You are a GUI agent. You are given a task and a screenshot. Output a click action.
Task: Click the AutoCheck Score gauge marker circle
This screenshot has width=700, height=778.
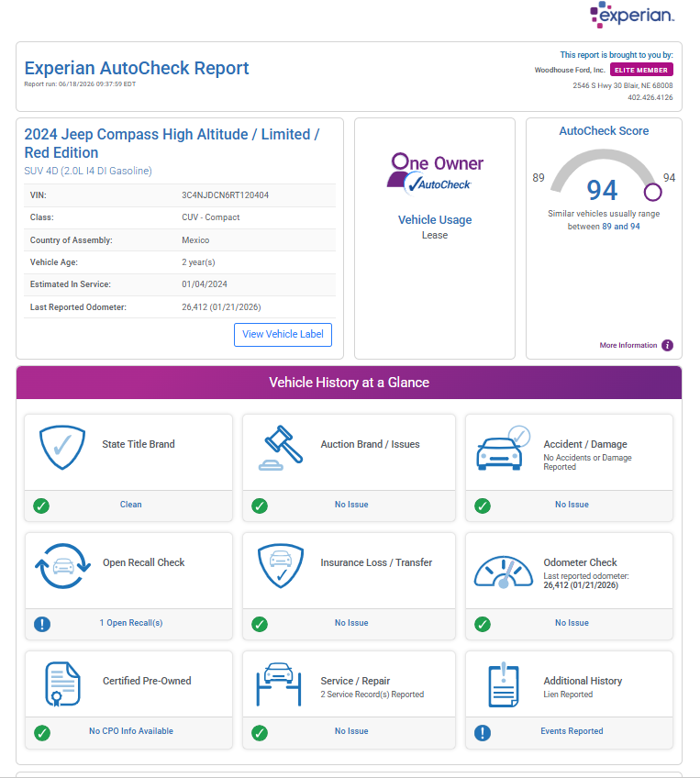click(653, 192)
